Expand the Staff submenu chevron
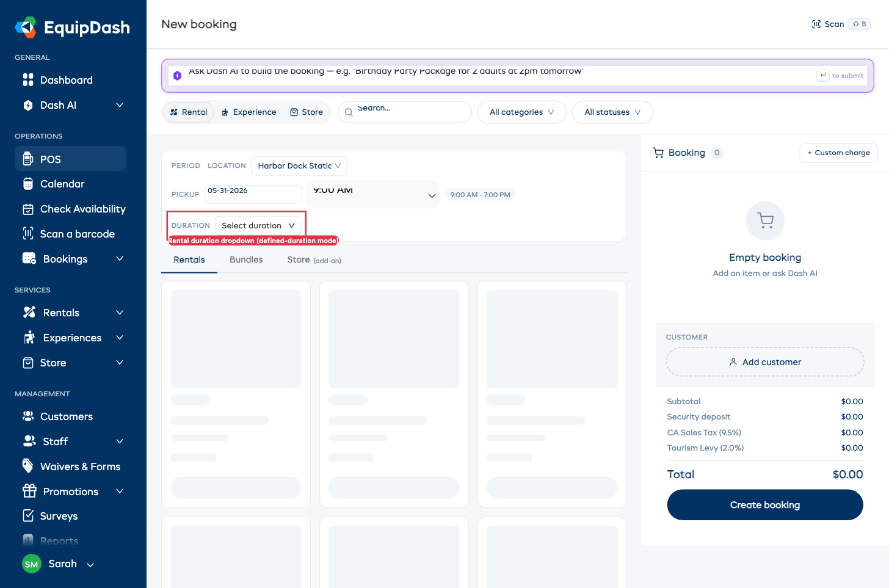Image resolution: width=889 pixels, height=588 pixels. pos(120,441)
